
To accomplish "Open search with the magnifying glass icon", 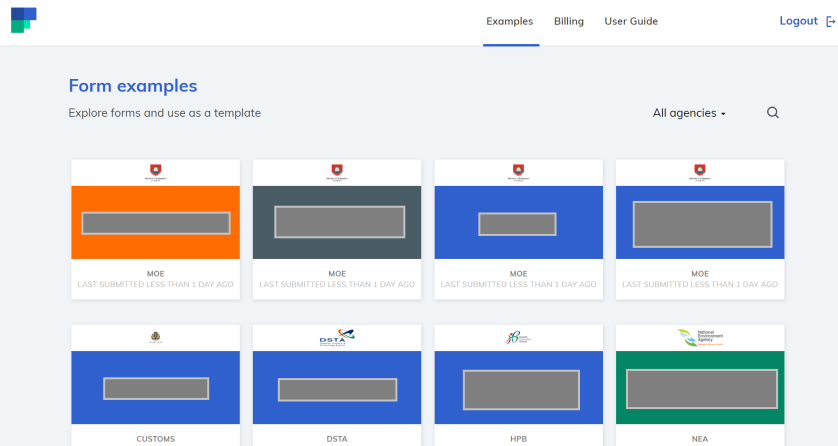I will [x=772, y=113].
